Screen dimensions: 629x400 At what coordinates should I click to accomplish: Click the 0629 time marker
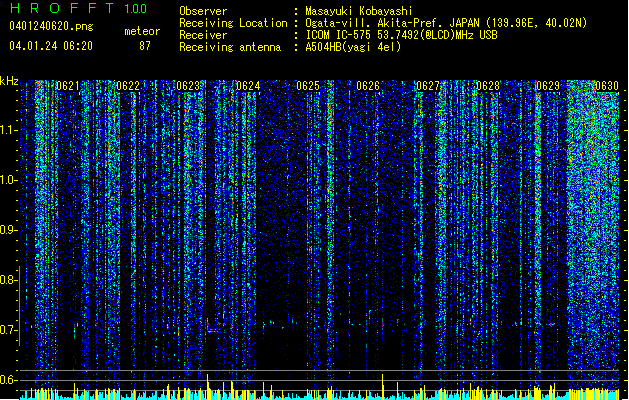(x=548, y=86)
